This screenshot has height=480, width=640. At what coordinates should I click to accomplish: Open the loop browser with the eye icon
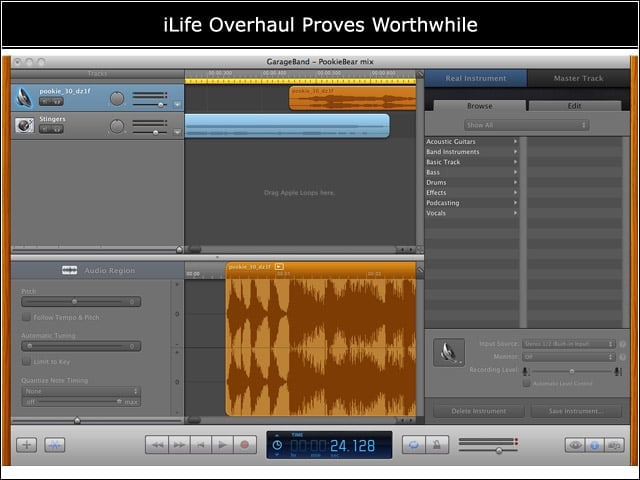click(x=575, y=445)
